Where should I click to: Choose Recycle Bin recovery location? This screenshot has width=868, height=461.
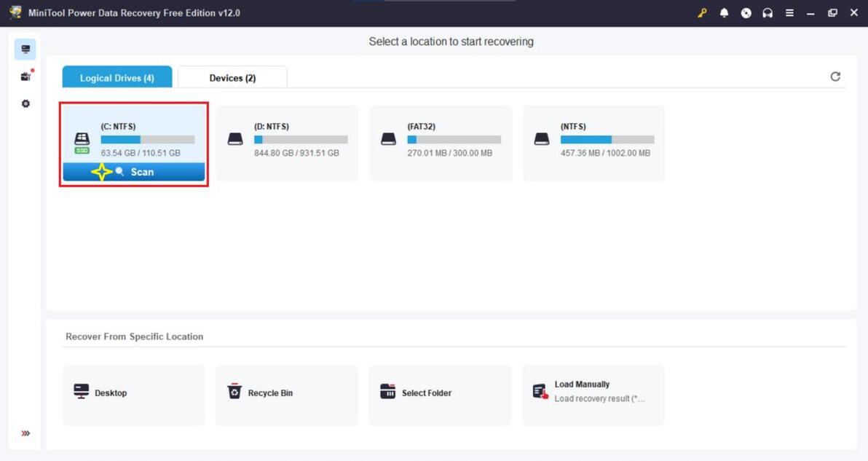click(x=287, y=395)
